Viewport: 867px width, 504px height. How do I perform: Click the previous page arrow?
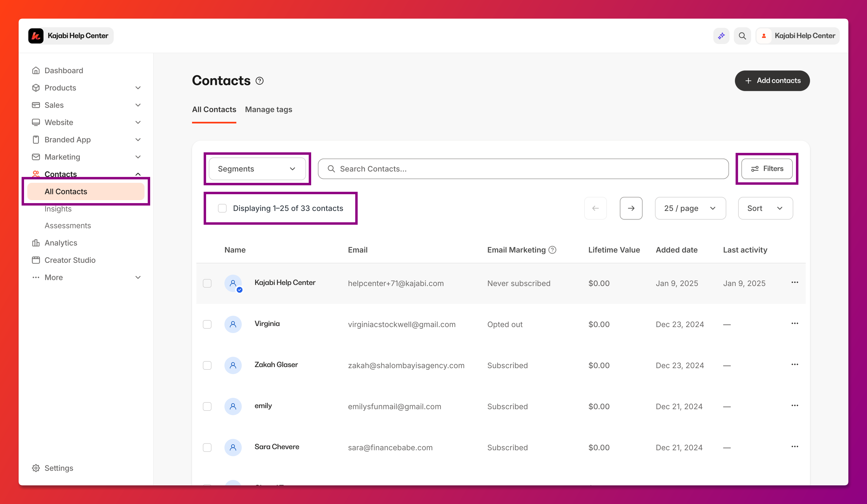tap(595, 208)
